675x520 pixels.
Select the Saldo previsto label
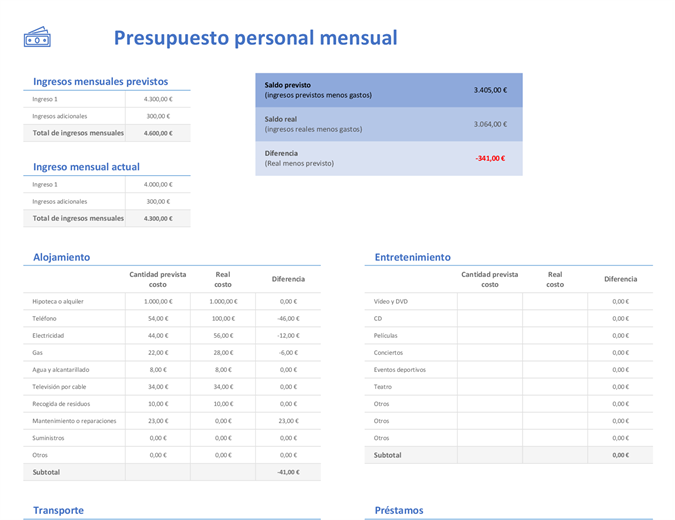click(x=288, y=85)
